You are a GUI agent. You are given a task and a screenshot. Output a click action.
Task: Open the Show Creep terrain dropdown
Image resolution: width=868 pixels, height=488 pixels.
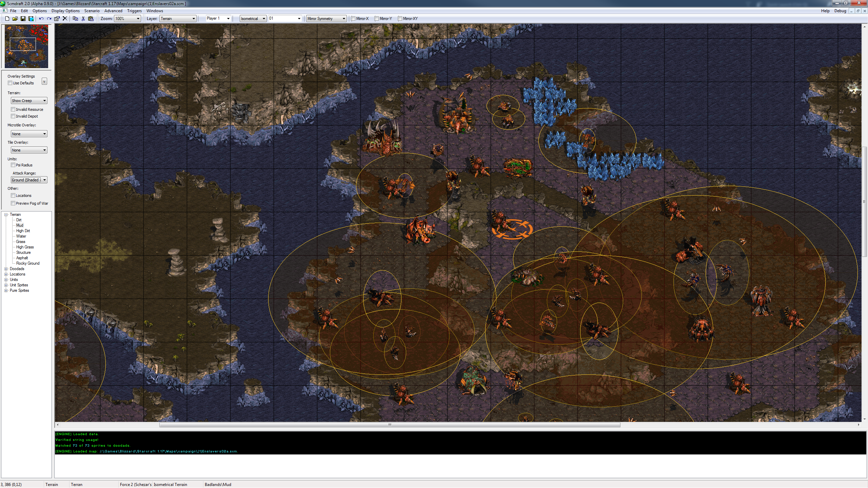[29, 101]
